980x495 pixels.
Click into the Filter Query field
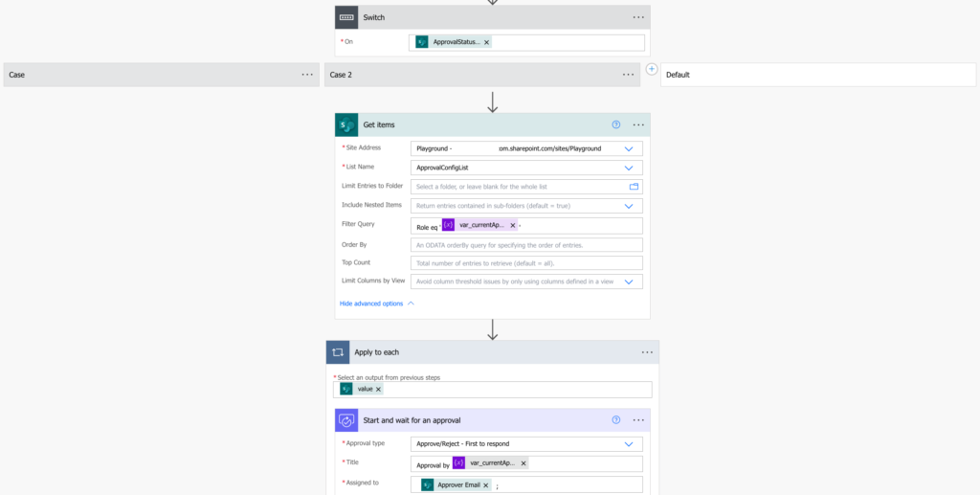pyautogui.click(x=526, y=226)
